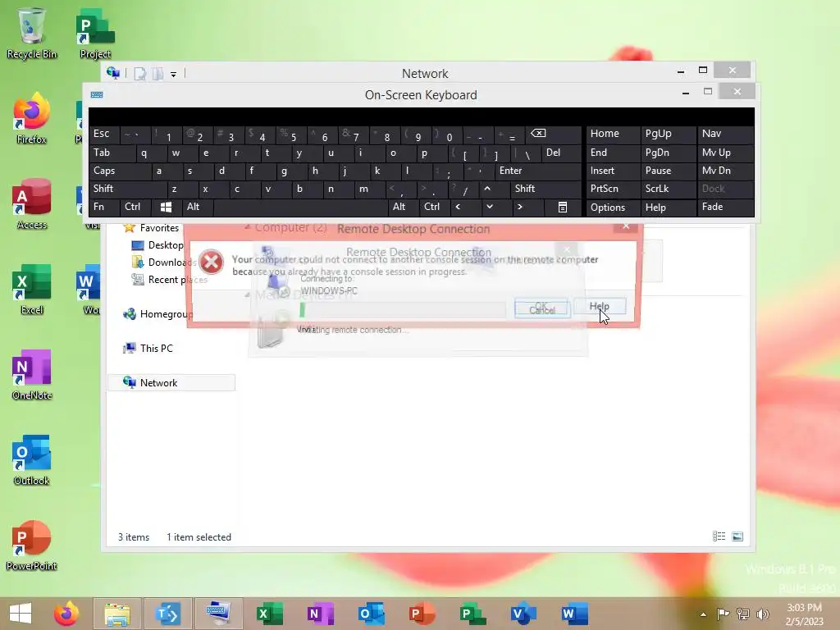Screen dimensions: 840x630
Task: Click the Mv Up key on keyboard
Action: pos(725,153)
